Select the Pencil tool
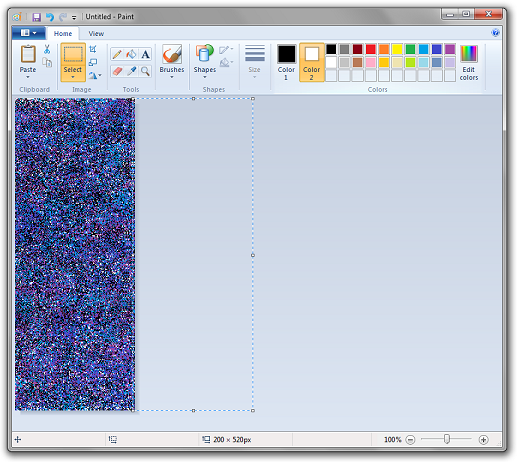Image resolution: width=519 pixels, height=462 pixels. 117,54
